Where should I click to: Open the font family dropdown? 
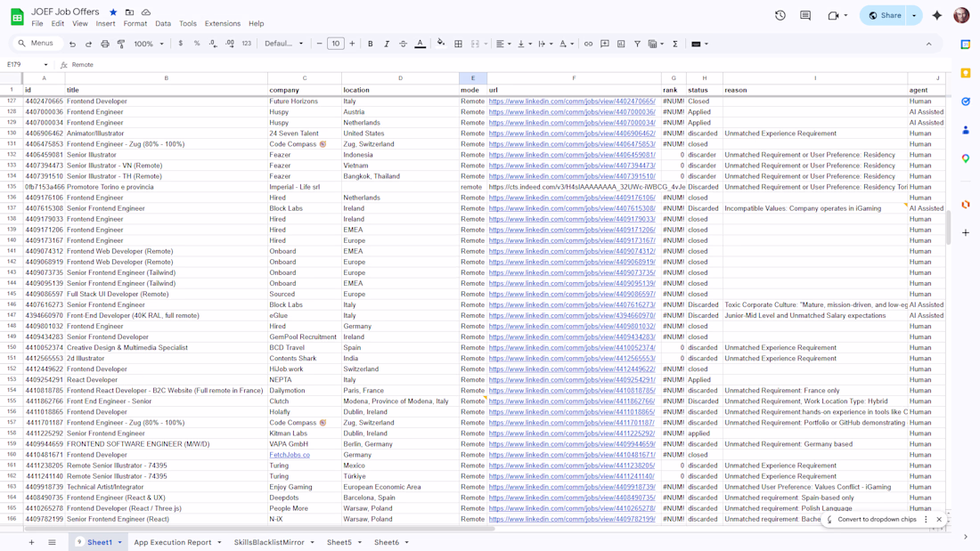tap(283, 44)
